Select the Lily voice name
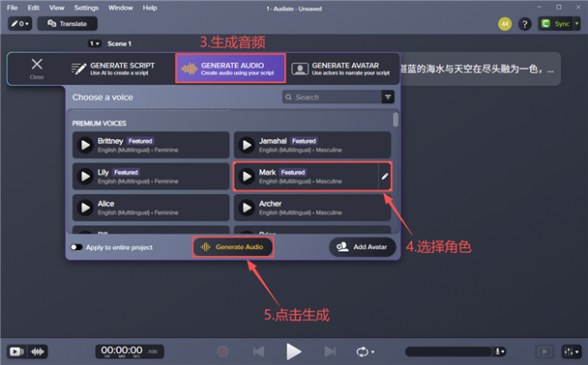The image size is (588, 365). [103, 172]
